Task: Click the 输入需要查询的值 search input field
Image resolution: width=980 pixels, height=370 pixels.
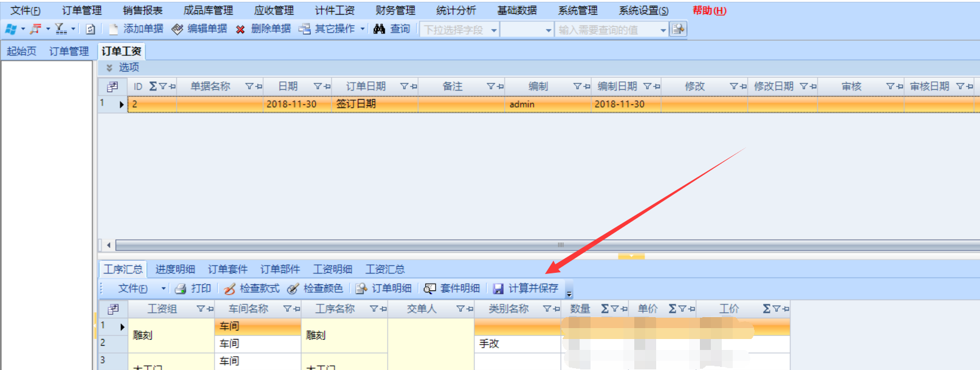Action: pos(608,30)
